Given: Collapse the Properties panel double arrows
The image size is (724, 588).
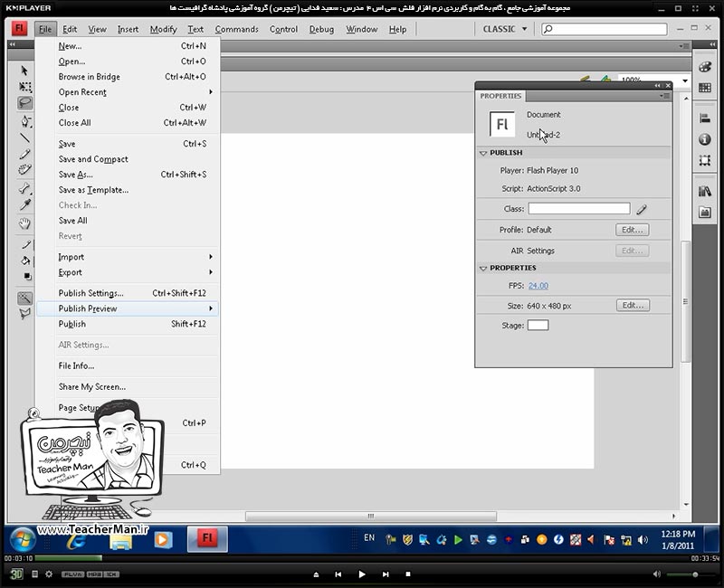Looking at the screenshot, I should pos(657,85).
